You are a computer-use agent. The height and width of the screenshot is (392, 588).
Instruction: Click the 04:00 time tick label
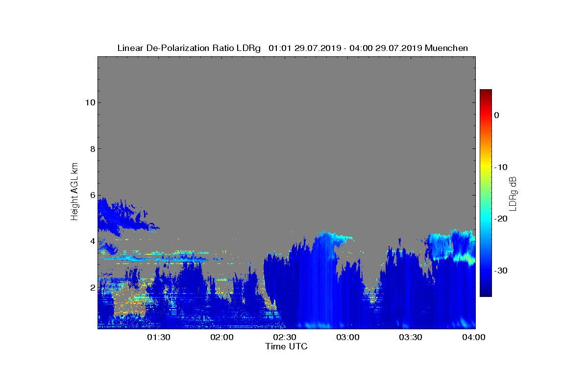coord(473,337)
